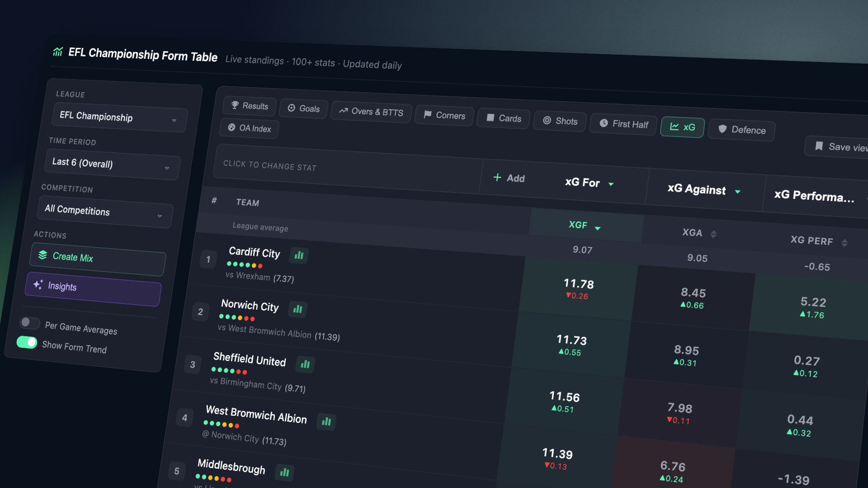Screen dimensions: 868x488
Task: Click the clock icon on First Half tab
Action: (x=604, y=123)
